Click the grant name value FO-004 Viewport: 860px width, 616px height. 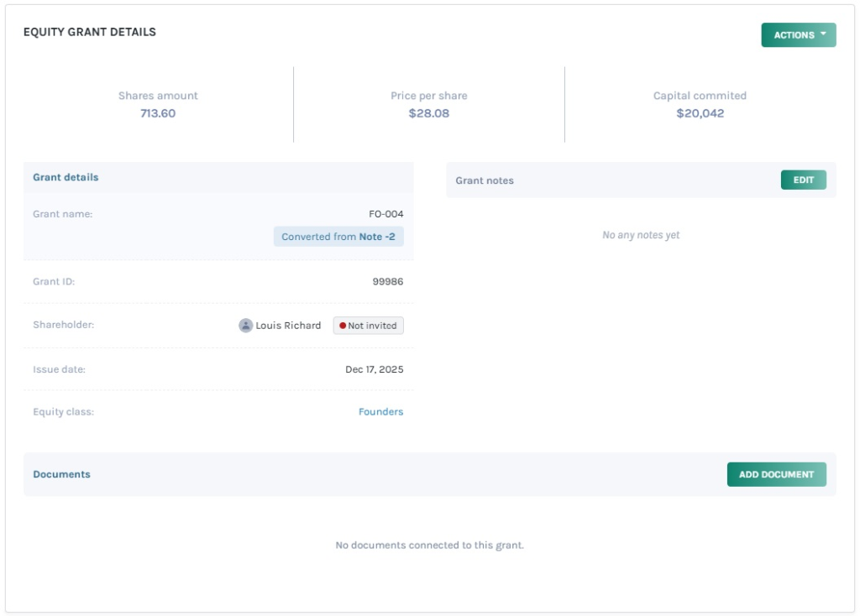pos(385,214)
